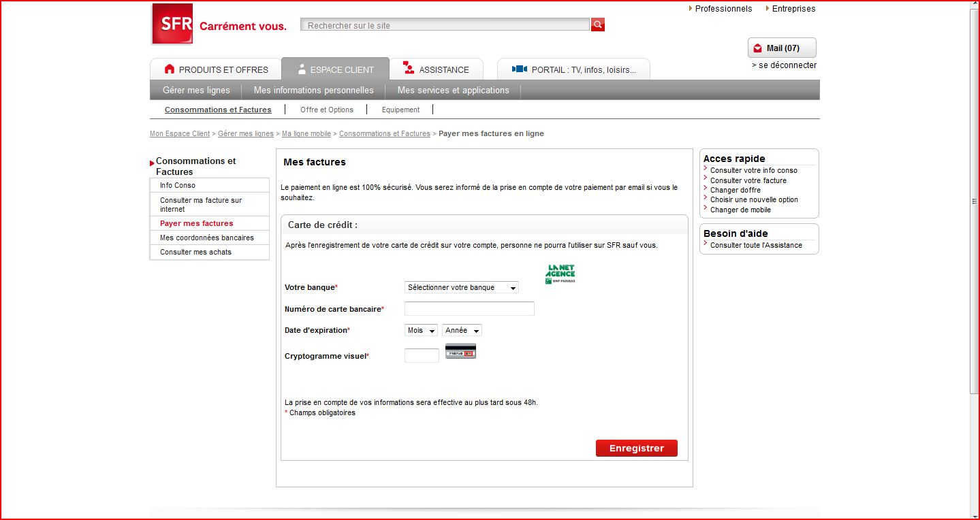980x520 pixels.
Task: Open Info Conso in sidebar
Action: [210, 185]
